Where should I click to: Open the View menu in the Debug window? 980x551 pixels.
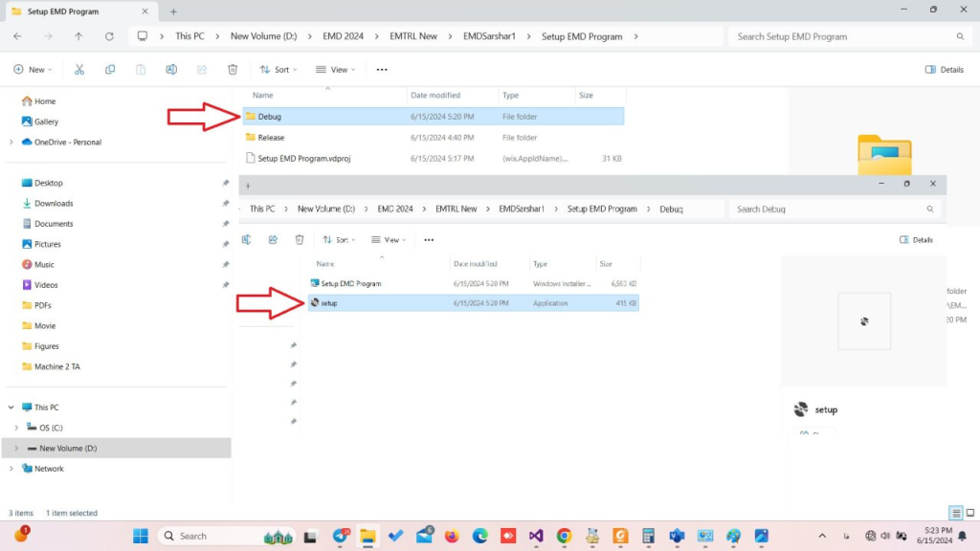389,240
